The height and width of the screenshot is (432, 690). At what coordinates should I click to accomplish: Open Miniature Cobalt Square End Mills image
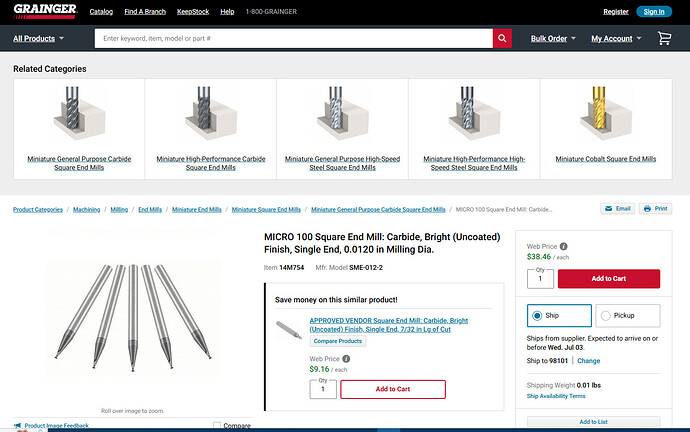pos(606,113)
